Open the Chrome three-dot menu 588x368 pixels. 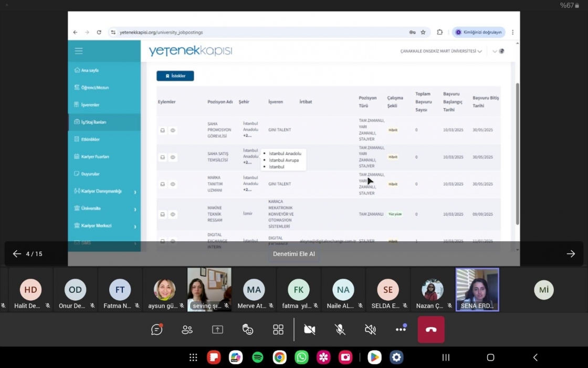pyautogui.click(x=512, y=32)
